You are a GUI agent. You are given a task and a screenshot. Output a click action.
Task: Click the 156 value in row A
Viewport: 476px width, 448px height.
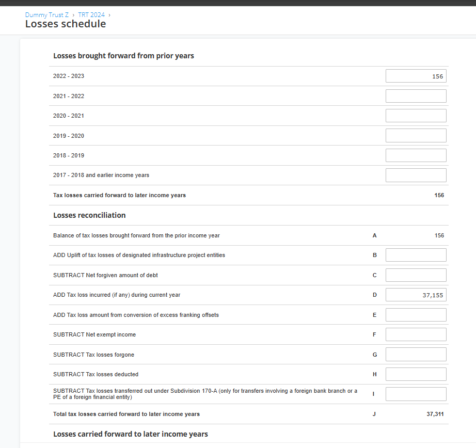point(439,235)
